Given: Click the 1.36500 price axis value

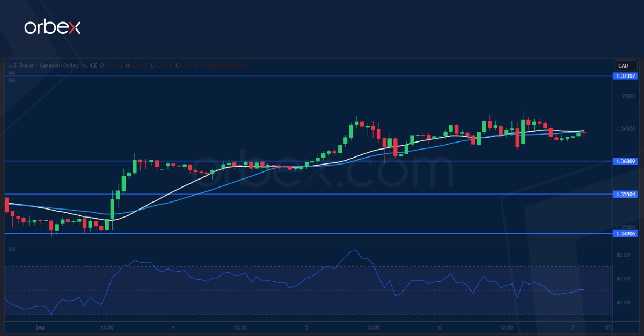Looking at the screenshot, I should (x=625, y=129).
